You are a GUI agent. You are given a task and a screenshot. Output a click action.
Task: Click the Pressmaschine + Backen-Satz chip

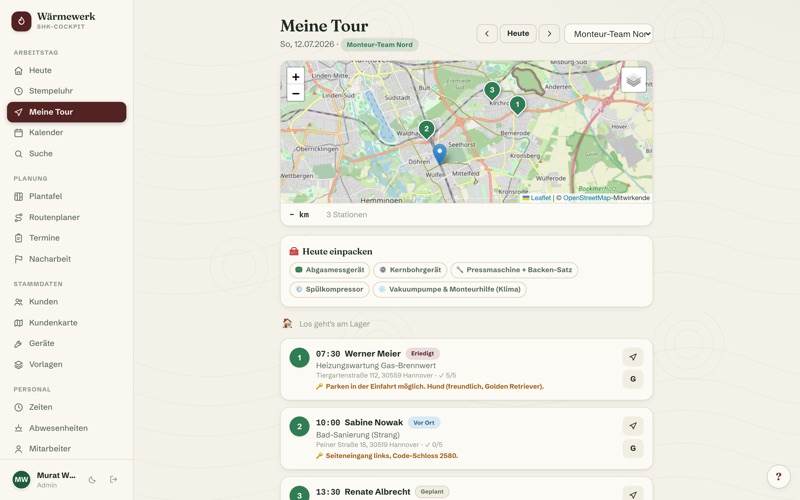click(x=514, y=270)
